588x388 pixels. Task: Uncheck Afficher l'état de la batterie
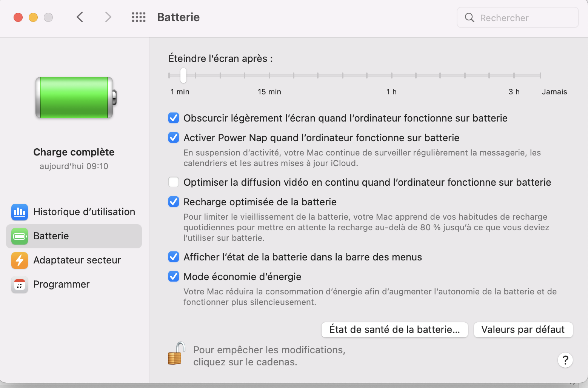pyautogui.click(x=174, y=257)
